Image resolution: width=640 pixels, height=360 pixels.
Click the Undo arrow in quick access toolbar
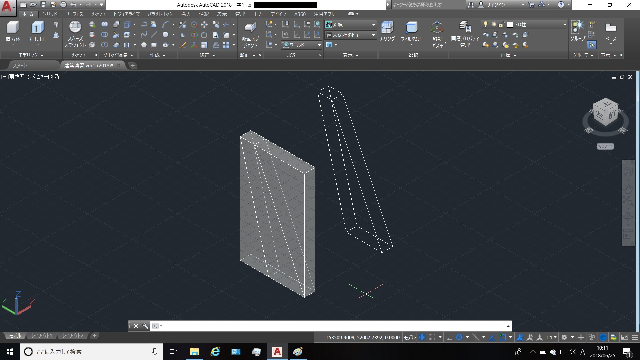tap(73, 4)
